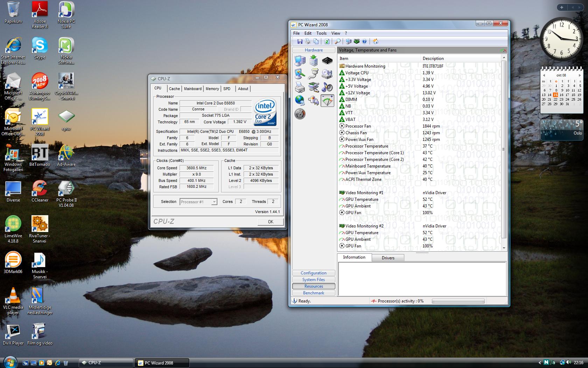588x368 pixels.
Task: Click the Home house icon in PC Wizard toolbar
Action: [x=375, y=41]
